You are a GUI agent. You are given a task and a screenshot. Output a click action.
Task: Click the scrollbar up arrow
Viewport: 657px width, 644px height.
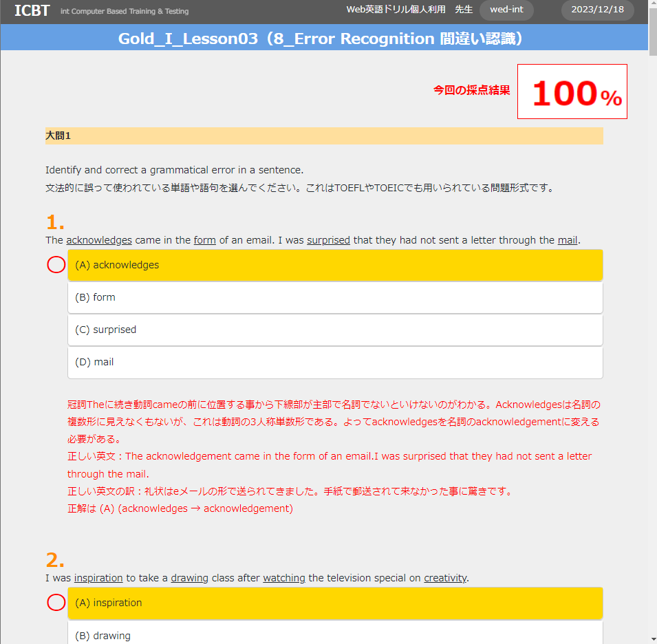click(x=652, y=5)
